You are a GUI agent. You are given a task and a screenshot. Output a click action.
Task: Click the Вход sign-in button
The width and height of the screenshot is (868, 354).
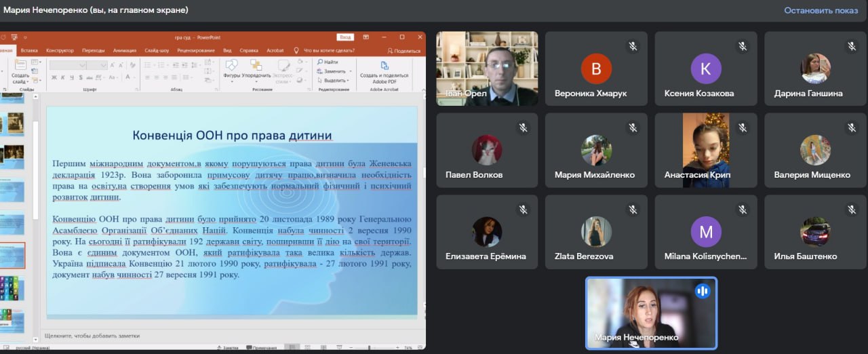click(345, 37)
